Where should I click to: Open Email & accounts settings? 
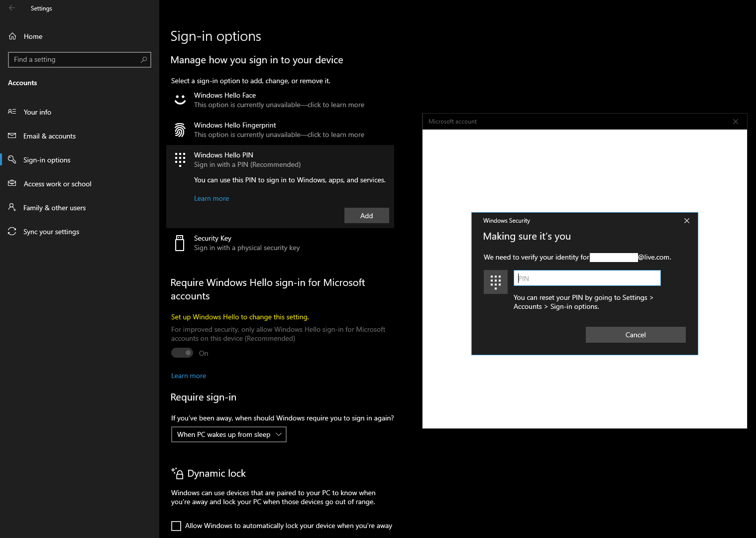coord(80,136)
